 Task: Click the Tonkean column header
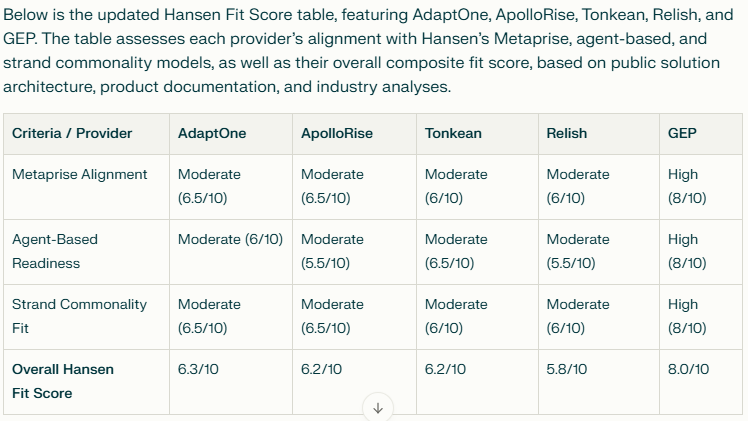click(453, 133)
